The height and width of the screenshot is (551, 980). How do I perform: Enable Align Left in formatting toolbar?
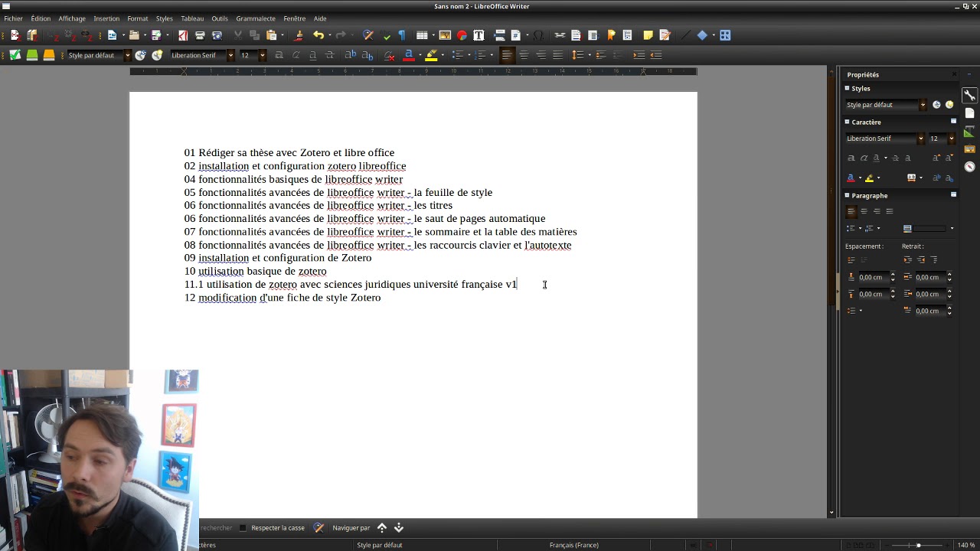(507, 55)
